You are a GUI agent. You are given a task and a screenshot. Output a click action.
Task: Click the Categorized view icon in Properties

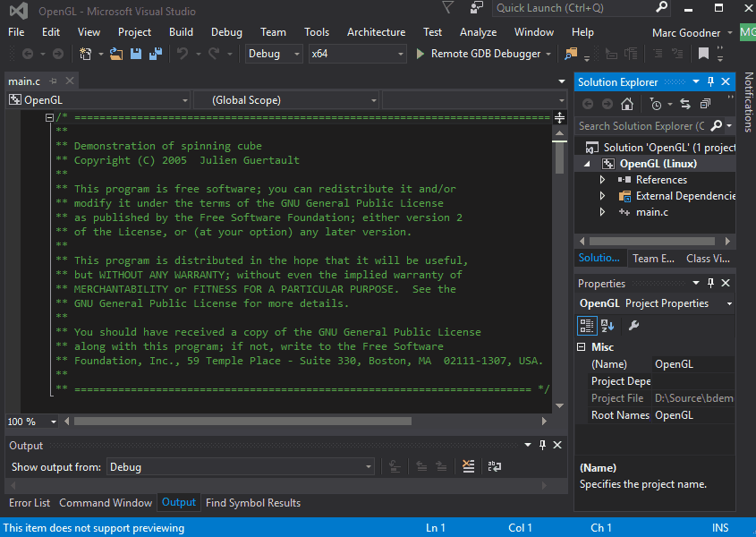click(x=588, y=325)
